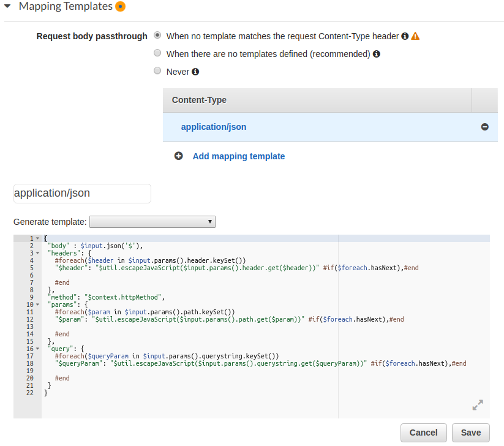Expand code editor to fullscreen
Screen dimensions: 504x446
tap(478, 405)
